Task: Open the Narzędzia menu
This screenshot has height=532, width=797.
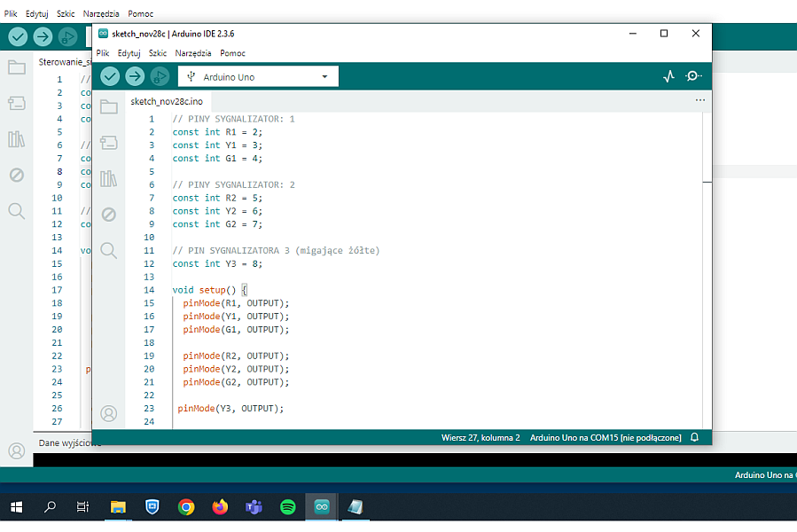Action: (x=193, y=53)
